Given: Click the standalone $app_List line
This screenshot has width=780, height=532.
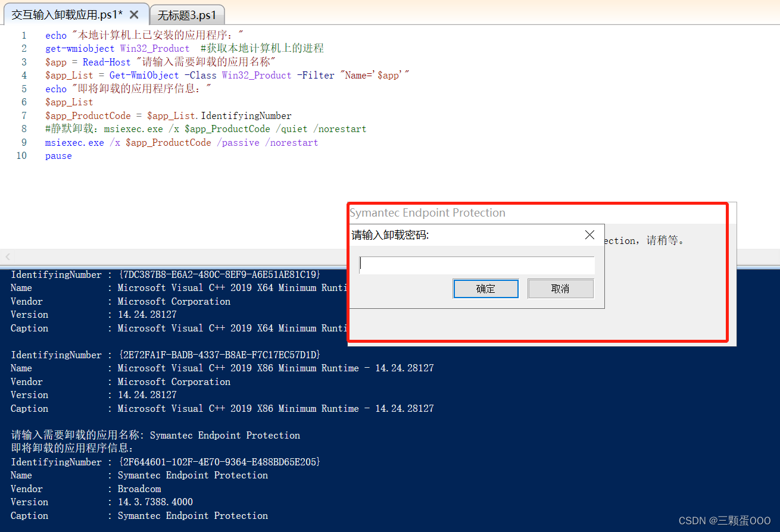Looking at the screenshot, I should click(x=69, y=102).
